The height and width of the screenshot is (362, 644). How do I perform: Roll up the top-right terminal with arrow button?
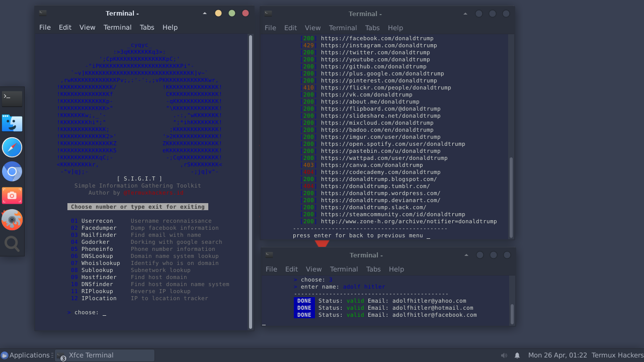465,14
